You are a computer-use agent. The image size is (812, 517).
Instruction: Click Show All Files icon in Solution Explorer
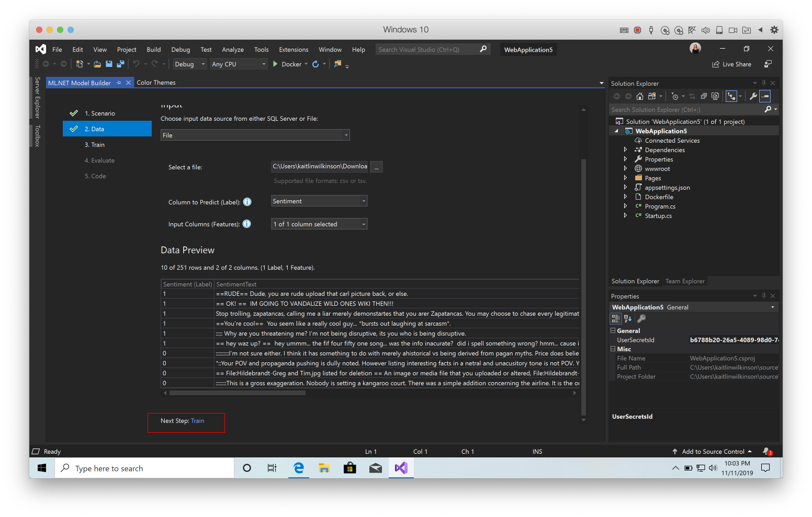(x=715, y=96)
